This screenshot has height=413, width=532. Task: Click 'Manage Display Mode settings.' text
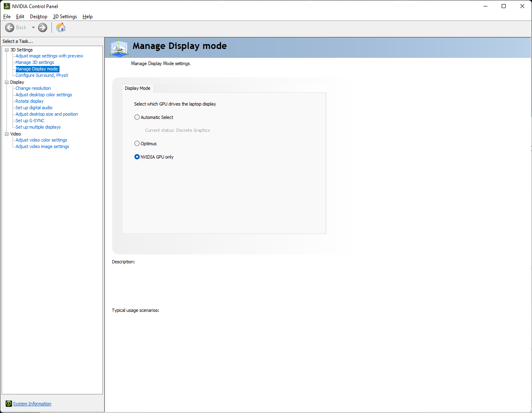coord(161,64)
